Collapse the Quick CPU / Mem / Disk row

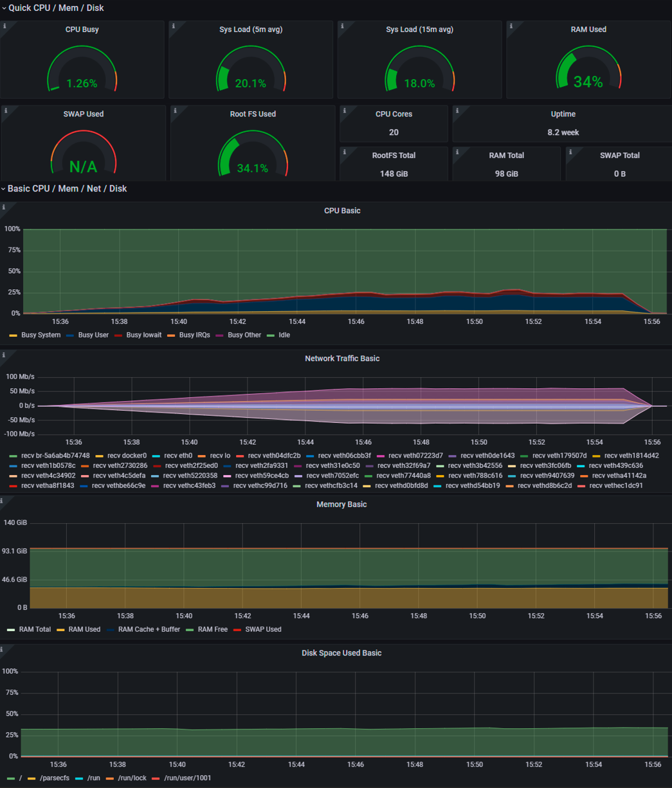(x=55, y=8)
